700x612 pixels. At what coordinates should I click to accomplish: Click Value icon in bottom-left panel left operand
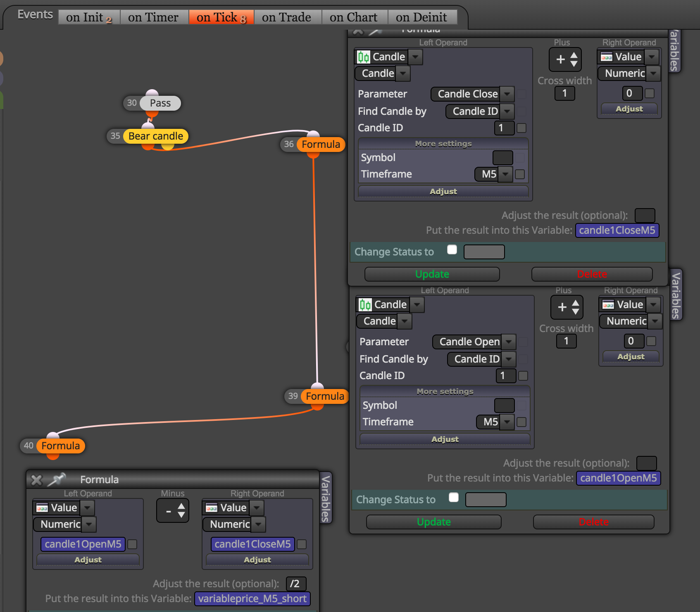pos(42,508)
